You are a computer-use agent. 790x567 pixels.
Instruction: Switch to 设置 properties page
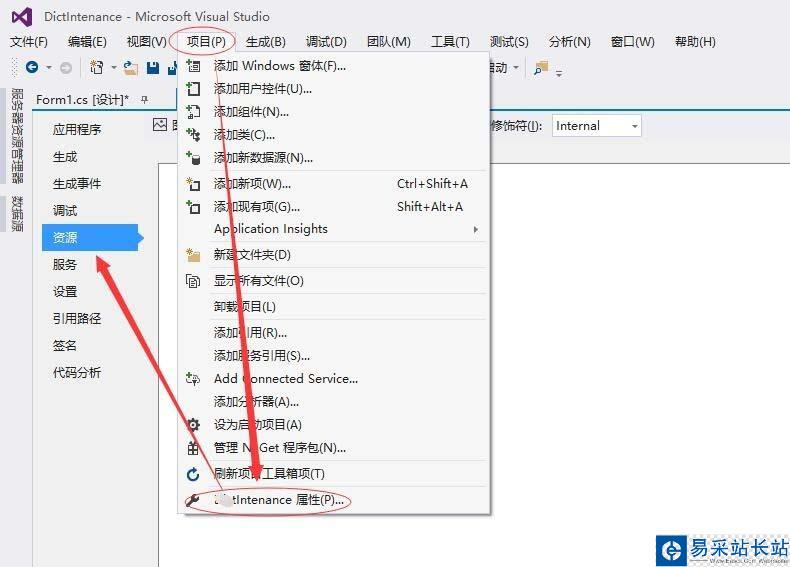pos(65,291)
